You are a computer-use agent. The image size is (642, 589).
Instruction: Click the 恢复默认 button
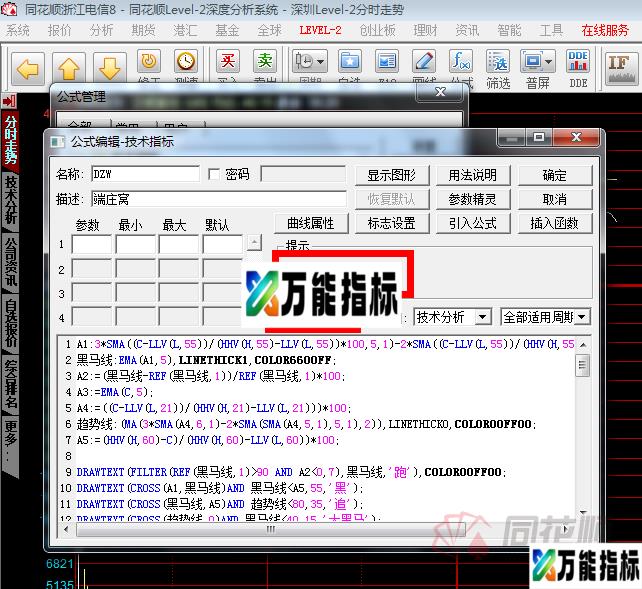392,199
